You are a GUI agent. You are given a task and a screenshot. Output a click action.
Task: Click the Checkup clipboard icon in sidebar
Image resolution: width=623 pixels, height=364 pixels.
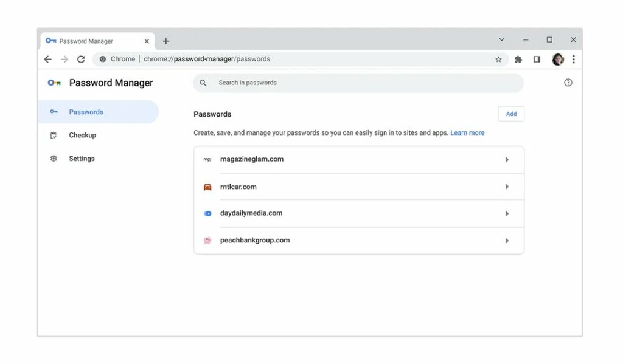[54, 136]
